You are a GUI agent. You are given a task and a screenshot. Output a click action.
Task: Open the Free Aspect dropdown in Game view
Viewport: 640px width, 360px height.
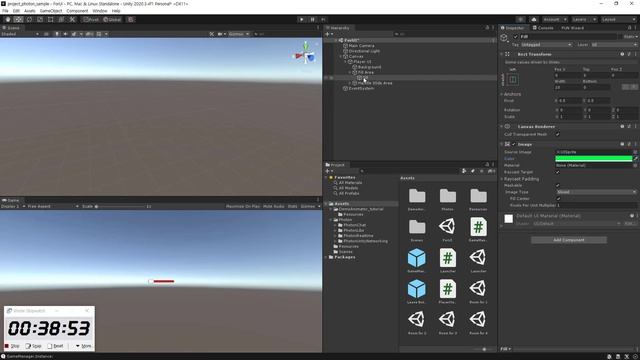52,207
